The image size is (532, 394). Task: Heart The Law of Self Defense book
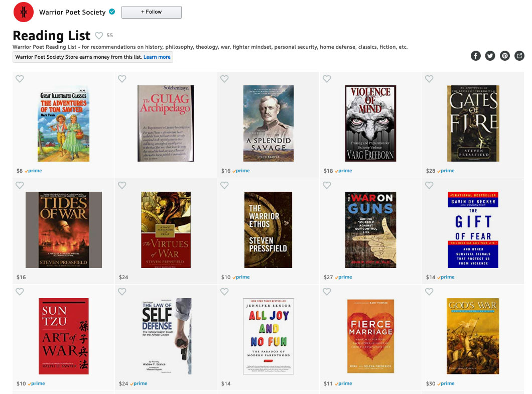click(122, 292)
